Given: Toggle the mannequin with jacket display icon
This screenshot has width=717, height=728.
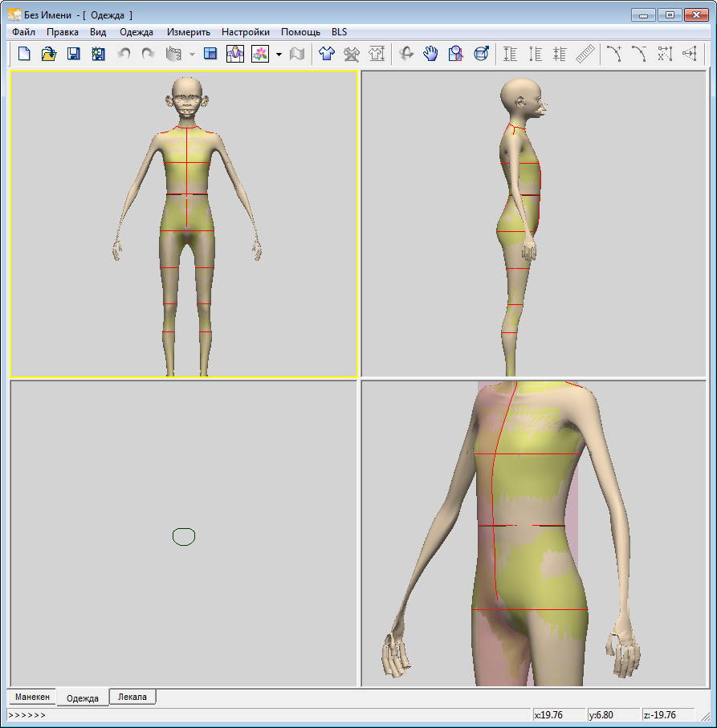Looking at the screenshot, I should click(235, 54).
